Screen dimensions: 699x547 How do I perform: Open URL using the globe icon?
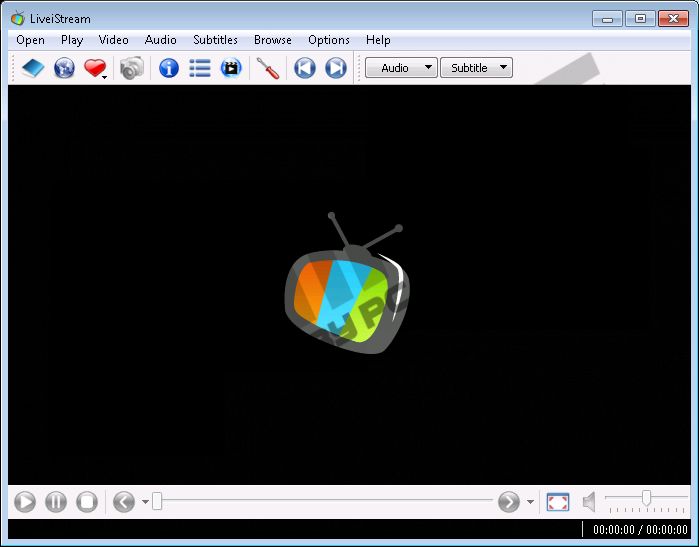coord(64,68)
